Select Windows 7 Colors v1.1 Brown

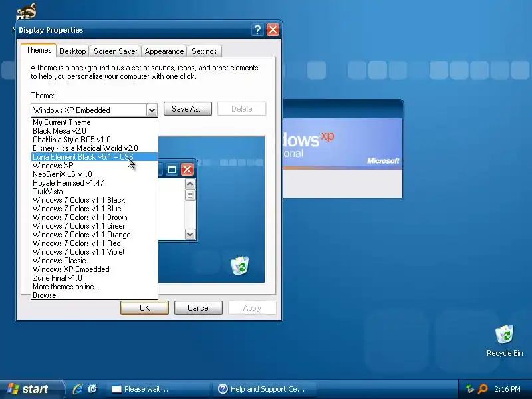(x=94, y=217)
